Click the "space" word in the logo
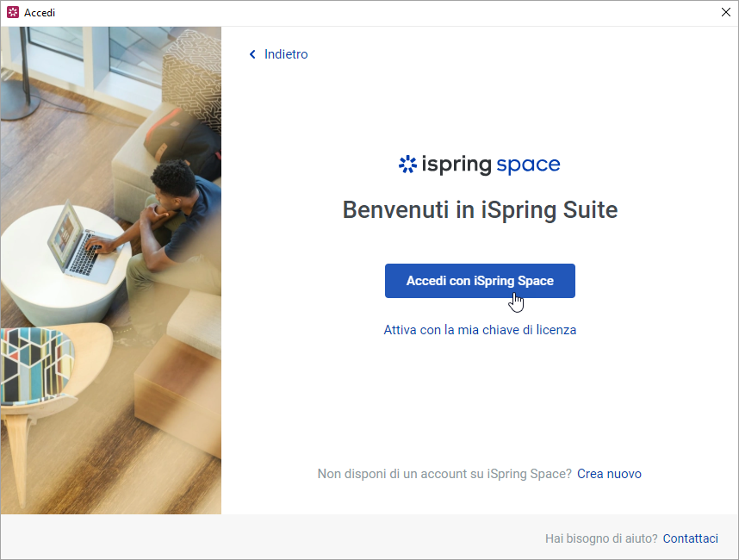 tap(528, 165)
